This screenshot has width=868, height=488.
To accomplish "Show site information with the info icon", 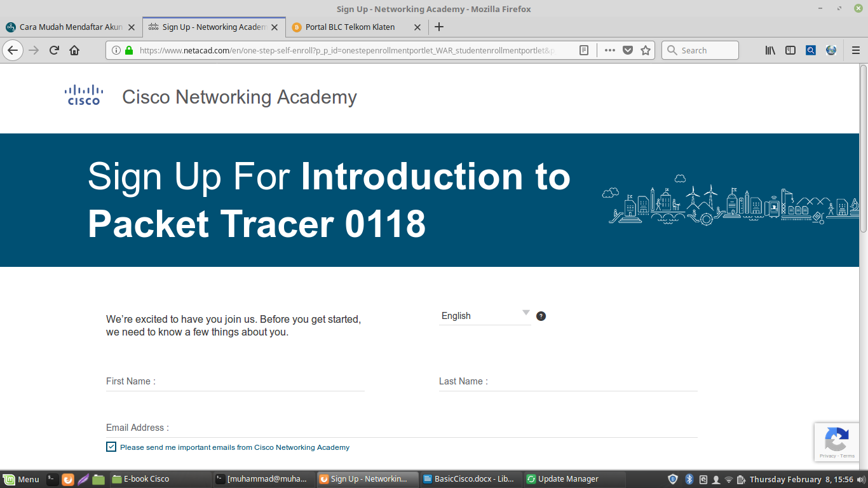I will [116, 50].
